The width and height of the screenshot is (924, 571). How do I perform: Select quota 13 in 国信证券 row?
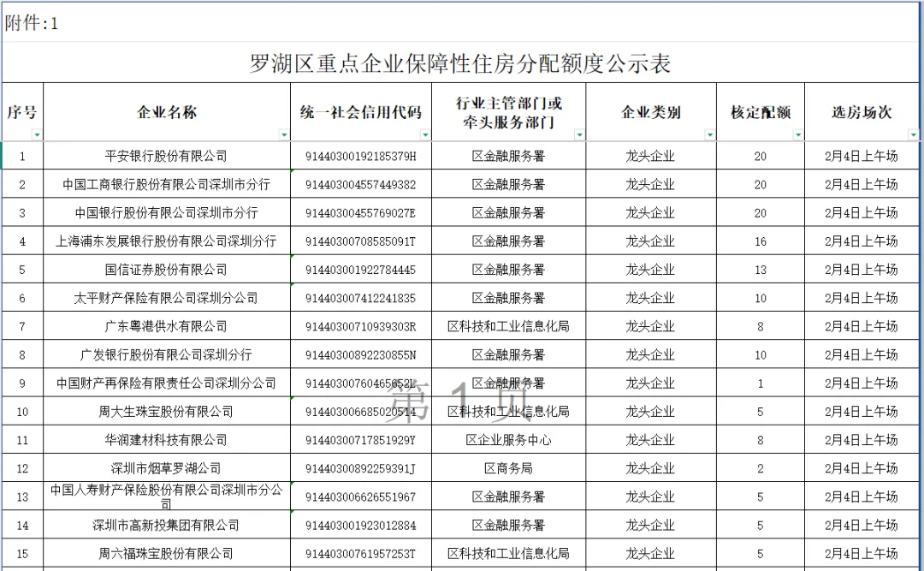(761, 270)
